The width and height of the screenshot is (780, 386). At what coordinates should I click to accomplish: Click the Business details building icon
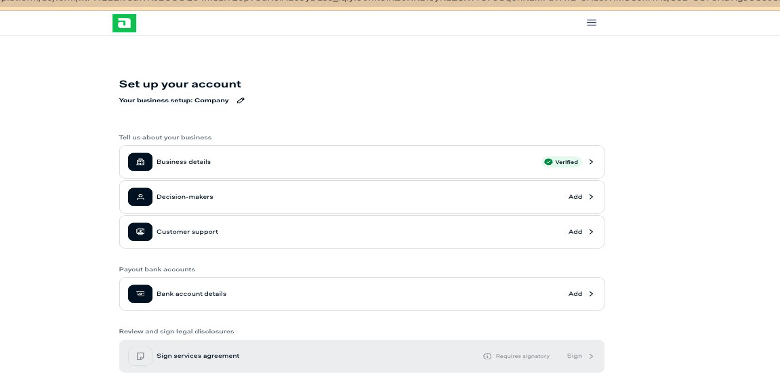click(140, 162)
